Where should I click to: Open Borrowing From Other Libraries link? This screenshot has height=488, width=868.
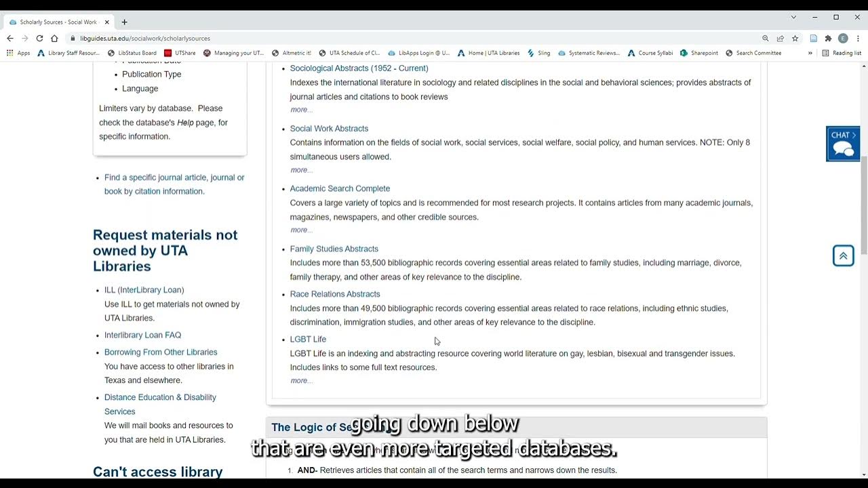(161, 352)
